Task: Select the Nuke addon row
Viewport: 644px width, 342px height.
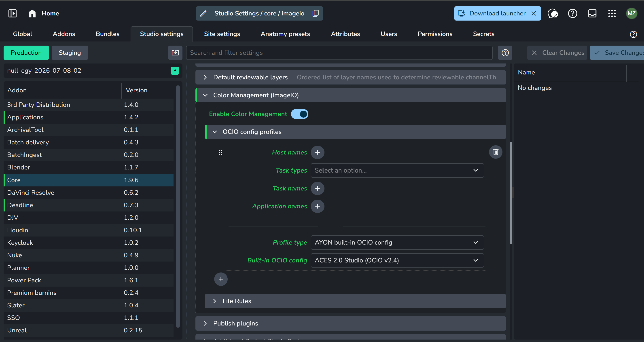Action: click(x=89, y=255)
